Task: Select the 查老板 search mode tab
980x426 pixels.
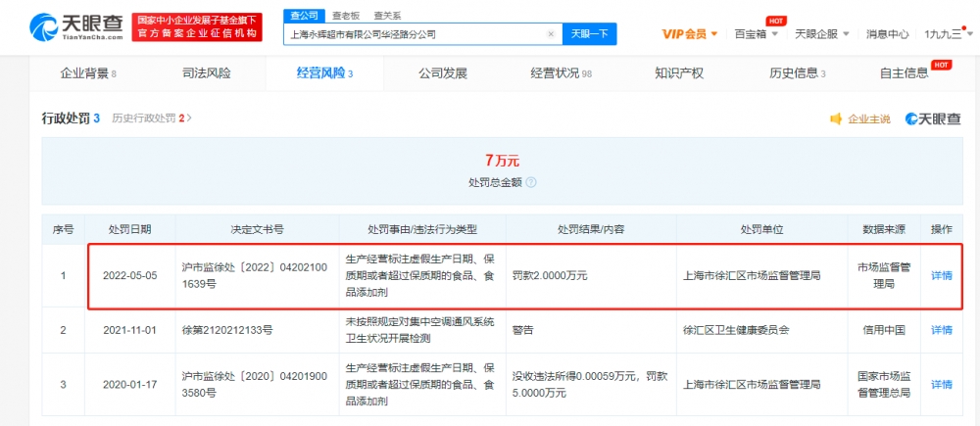Action: coord(345,16)
